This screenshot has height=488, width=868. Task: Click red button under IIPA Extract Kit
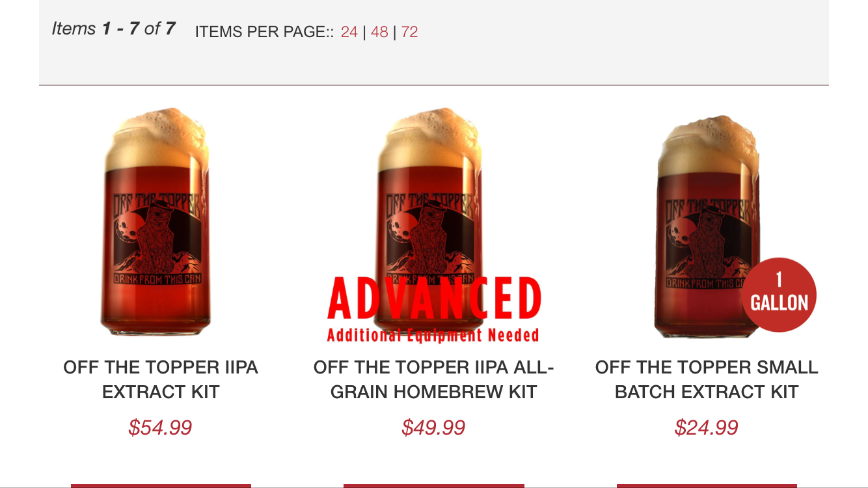click(161, 485)
